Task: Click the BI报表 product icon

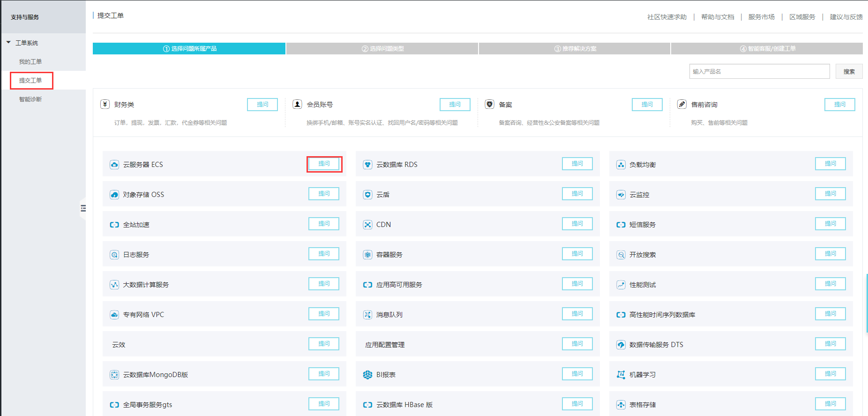Action: [x=368, y=375]
